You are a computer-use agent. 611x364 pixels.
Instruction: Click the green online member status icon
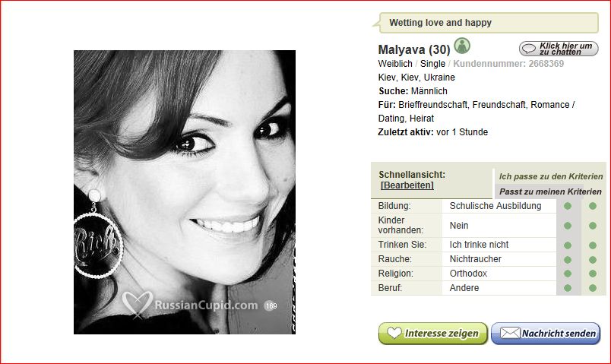pyautogui.click(x=462, y=46)
